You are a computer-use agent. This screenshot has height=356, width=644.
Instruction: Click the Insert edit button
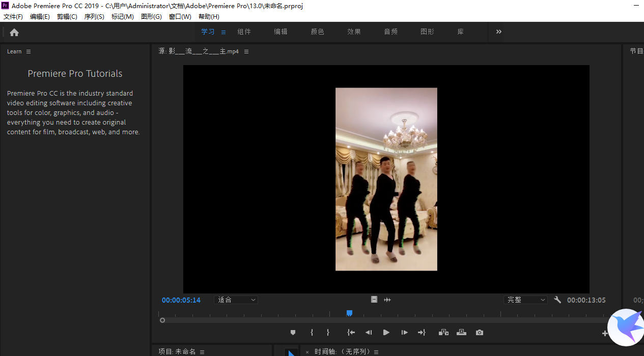pyautogui.click(x=443, y=333)
